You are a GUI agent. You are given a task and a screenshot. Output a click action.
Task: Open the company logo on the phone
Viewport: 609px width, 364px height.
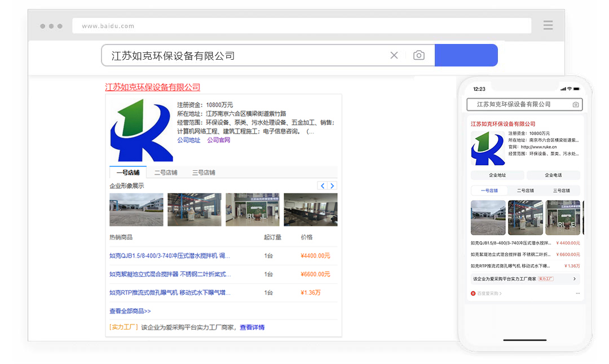[x=488, y=148]
